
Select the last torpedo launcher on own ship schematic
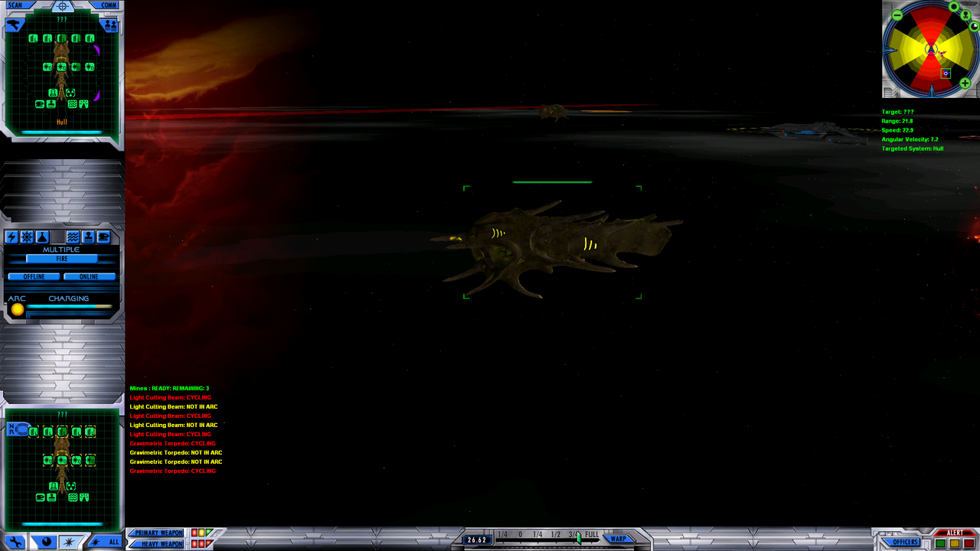pyautogui.click(x=90, y=460)
